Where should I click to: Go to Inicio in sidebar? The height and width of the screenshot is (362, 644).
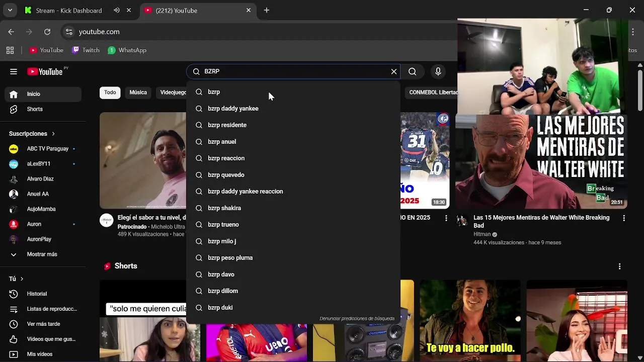point(43,94)
